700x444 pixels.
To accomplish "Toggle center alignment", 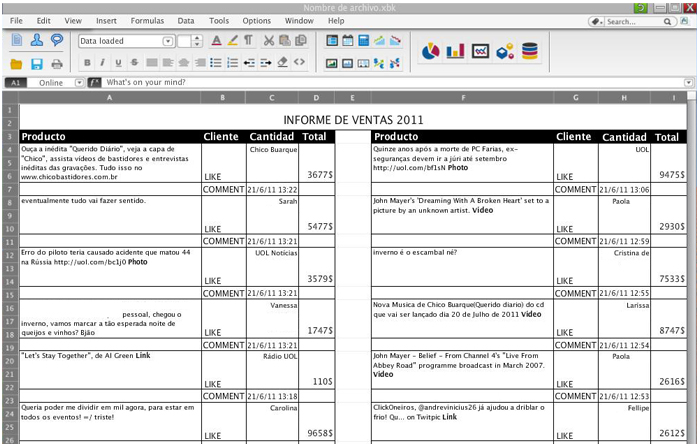I will click(x=184, y=62).
